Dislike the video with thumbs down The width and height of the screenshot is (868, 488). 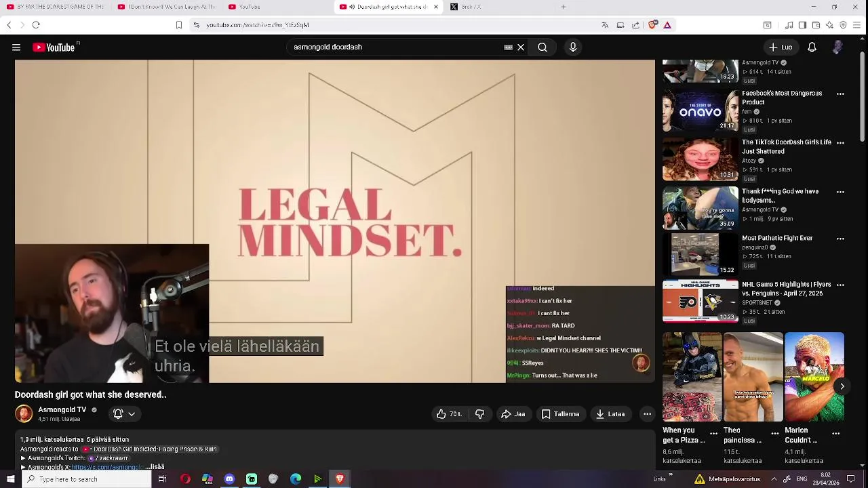tap(479, 414)
